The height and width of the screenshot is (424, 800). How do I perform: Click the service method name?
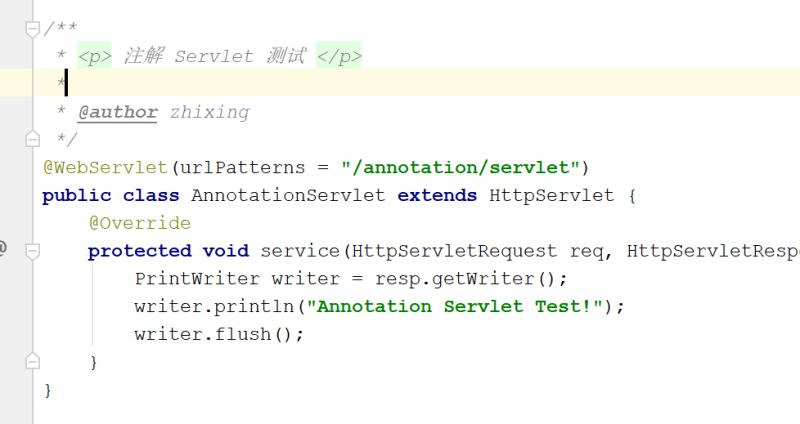[x=300, y=251]
